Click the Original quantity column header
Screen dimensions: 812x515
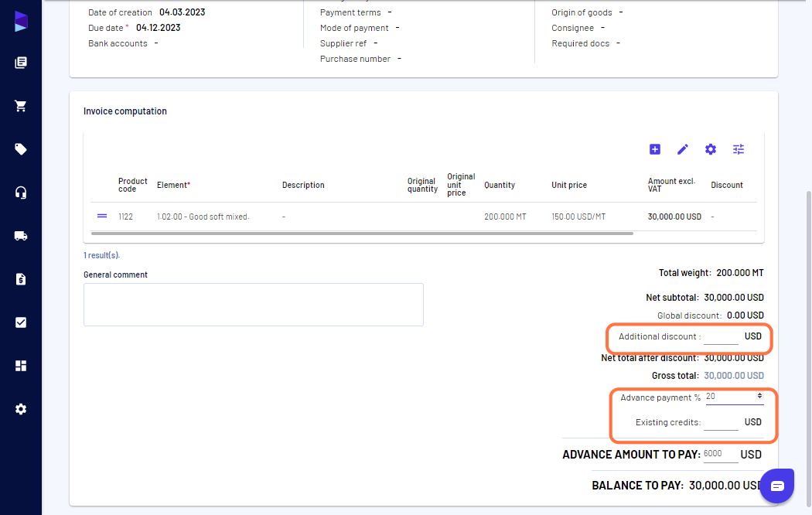point(422,186)
